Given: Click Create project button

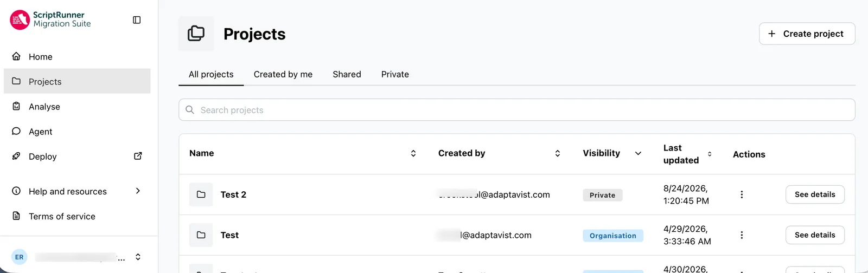Looking at the screenshot, I should point(807,34).
